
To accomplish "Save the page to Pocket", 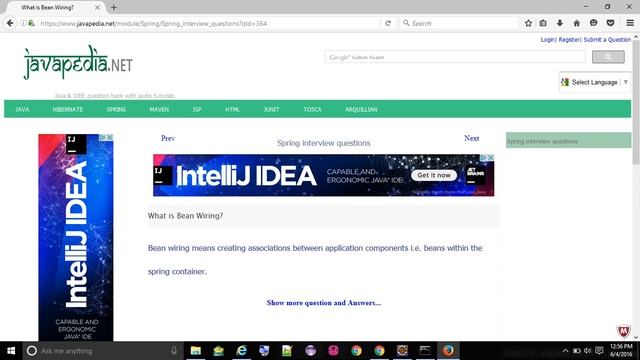I will pyautogui.click(x=610, y=23).
